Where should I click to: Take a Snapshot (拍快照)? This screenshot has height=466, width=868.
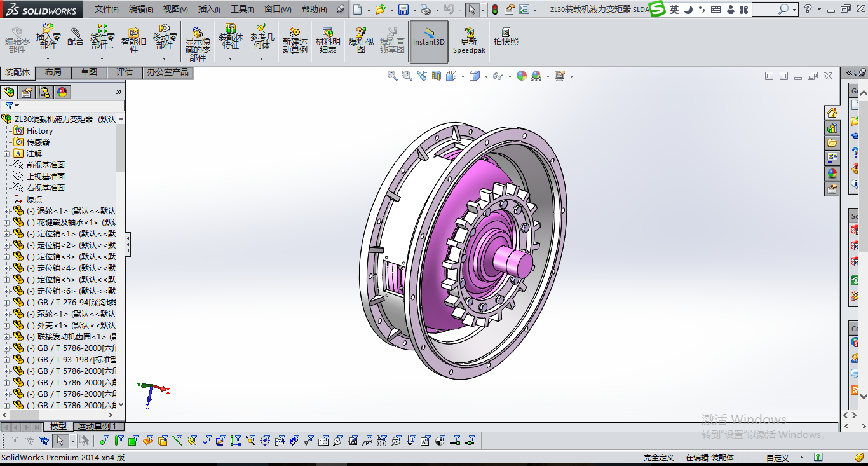(x=506, y=36)
